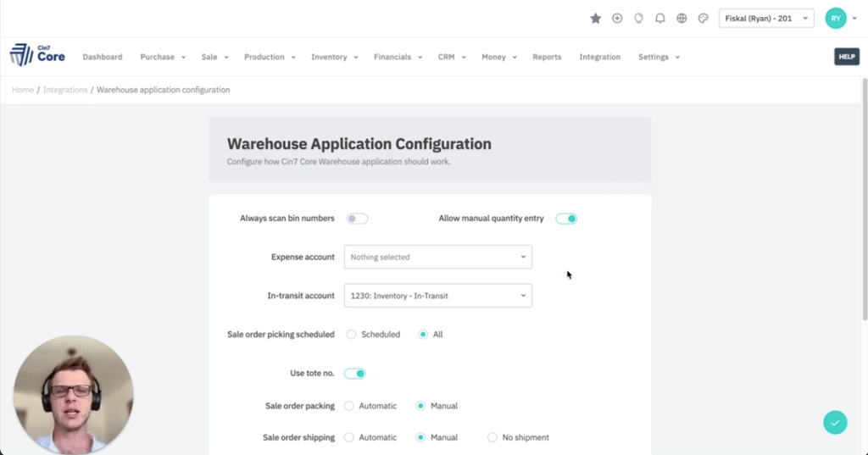This screenshot has height=455, width=868.
Task: Go to Integrations breadcrumb link
Action: [65, 90]
